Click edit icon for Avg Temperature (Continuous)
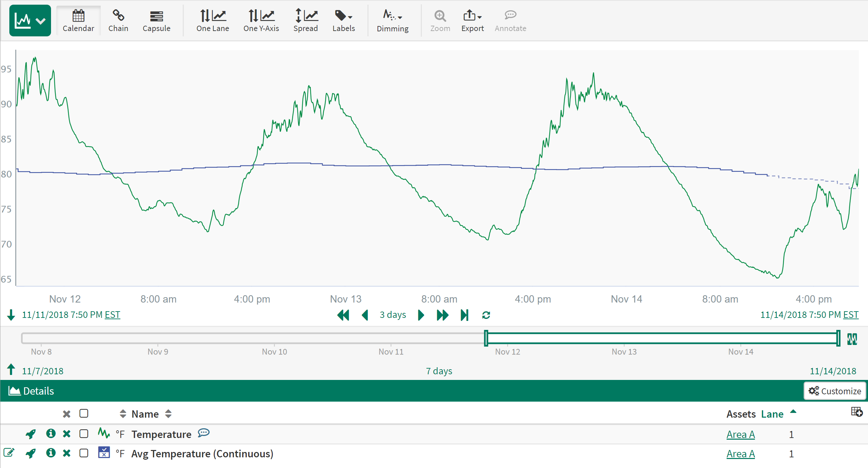The height and width of the screenshot is (468, 868). click(9, 453)
